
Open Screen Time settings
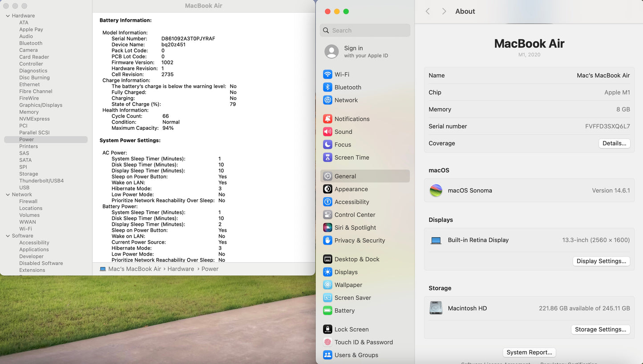click(351, 157)
